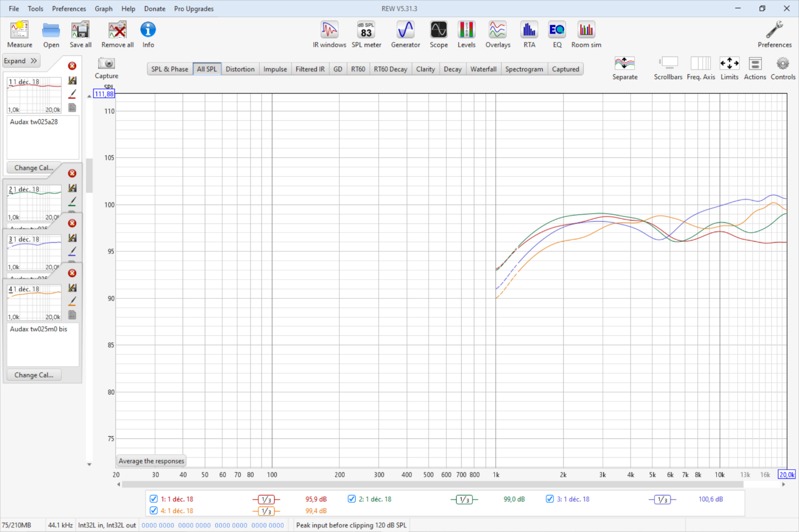Open smoothing selector for trace 1
This screenshot has height=532, width=799.
[x=266, y=499]
